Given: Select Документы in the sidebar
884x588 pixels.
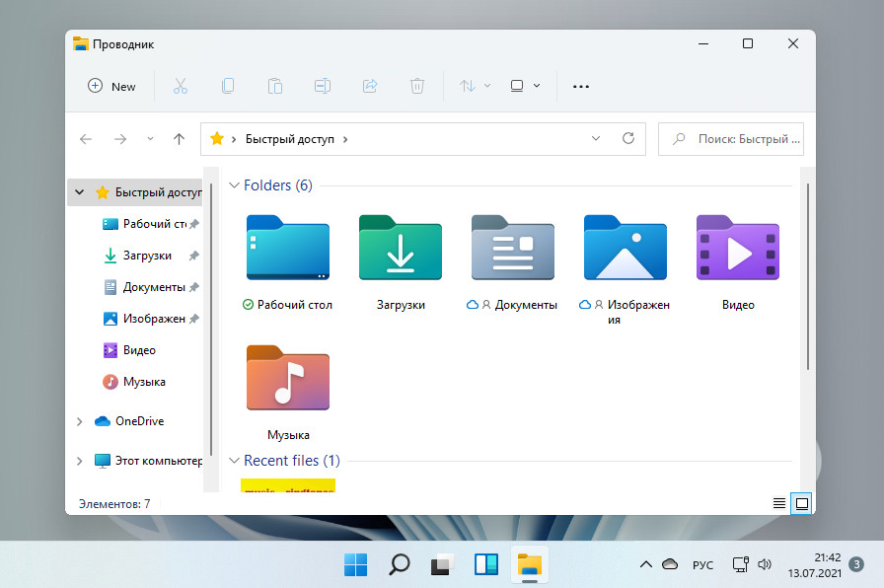Looking at the screenshot, I should coord(145,287).
